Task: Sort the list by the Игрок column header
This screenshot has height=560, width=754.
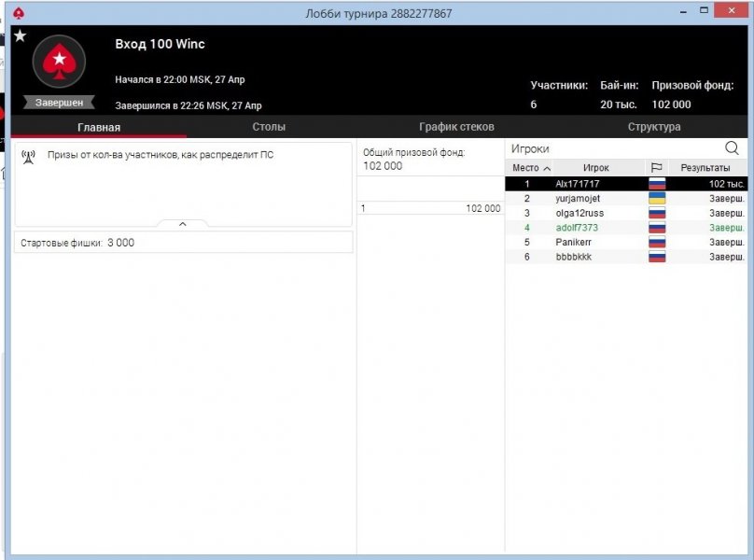Action: 595,168
